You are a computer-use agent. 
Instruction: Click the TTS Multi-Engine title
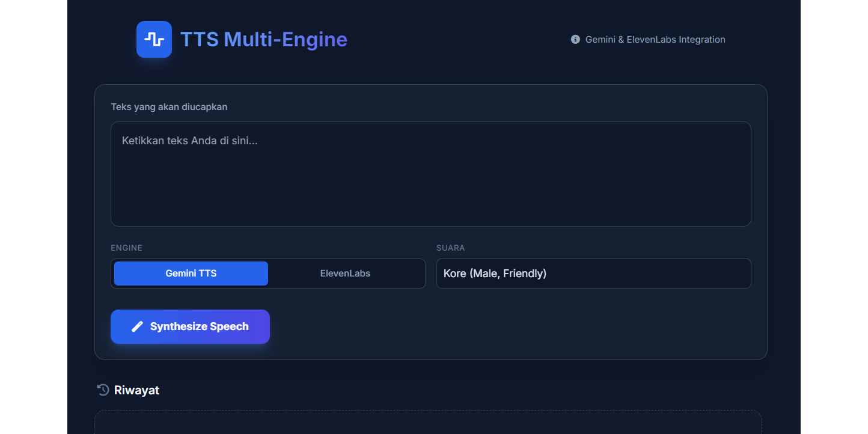(x=263, y=39)
